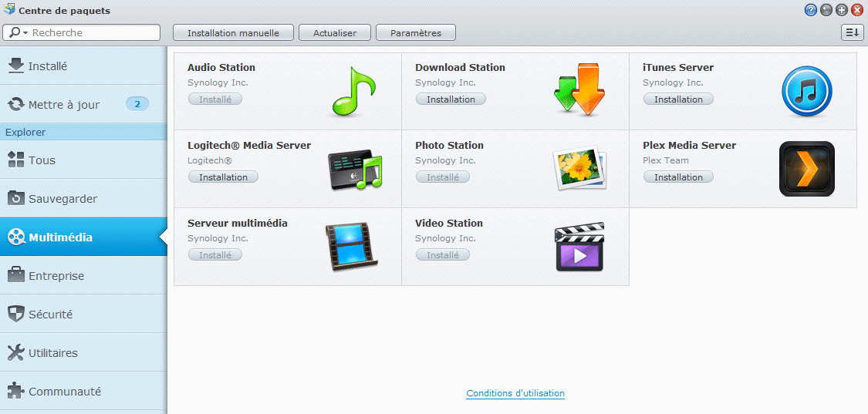868x414 pixels.
Task: Open the Plex Media Server title
Action: (x=689, y=145)
